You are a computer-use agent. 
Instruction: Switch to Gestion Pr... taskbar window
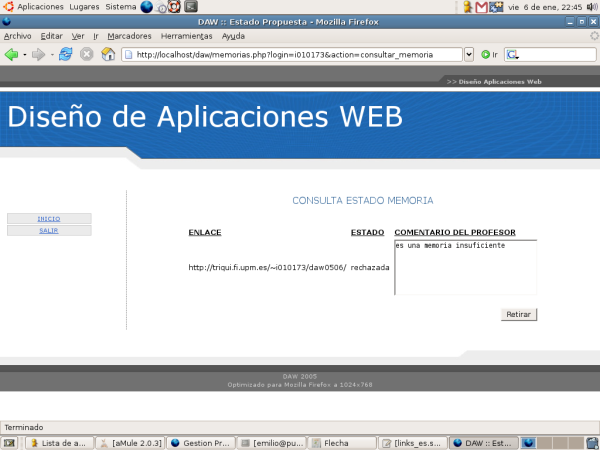coord(201,443)
